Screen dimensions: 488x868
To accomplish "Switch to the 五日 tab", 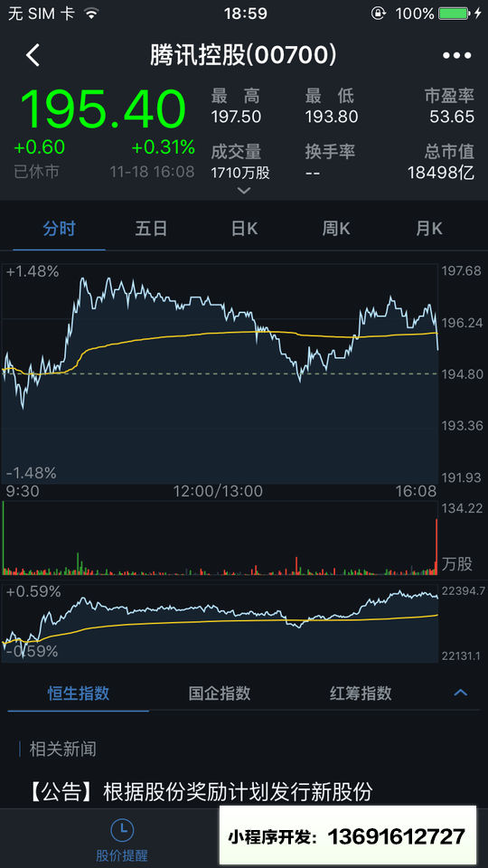I will tap(151, 229).
